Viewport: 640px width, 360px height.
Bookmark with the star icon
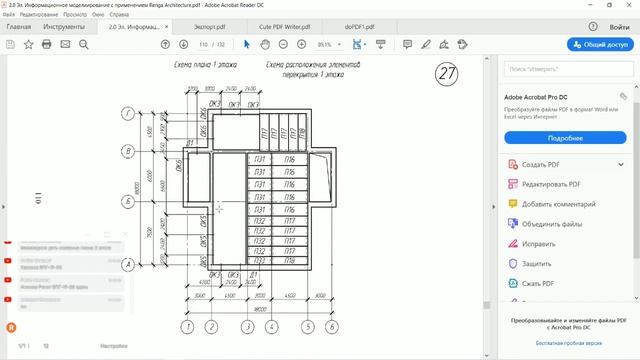[x=29, y=44]
